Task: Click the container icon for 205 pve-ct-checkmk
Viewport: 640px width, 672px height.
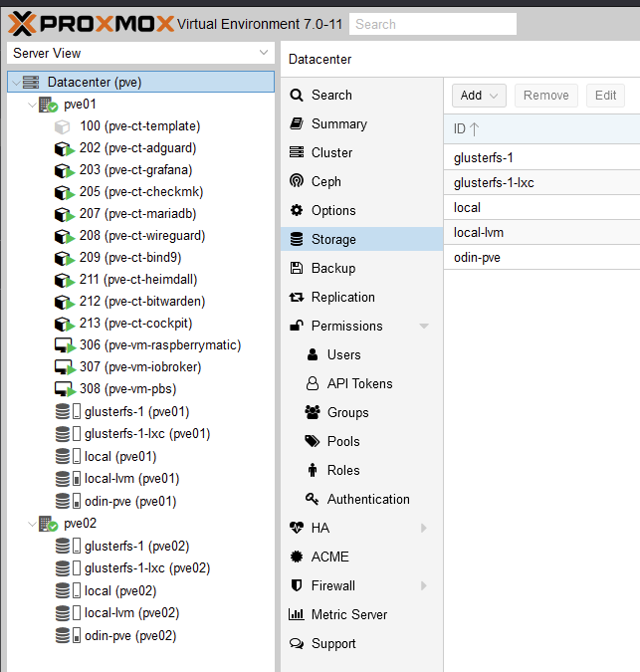Action: [x=65, y=192]
